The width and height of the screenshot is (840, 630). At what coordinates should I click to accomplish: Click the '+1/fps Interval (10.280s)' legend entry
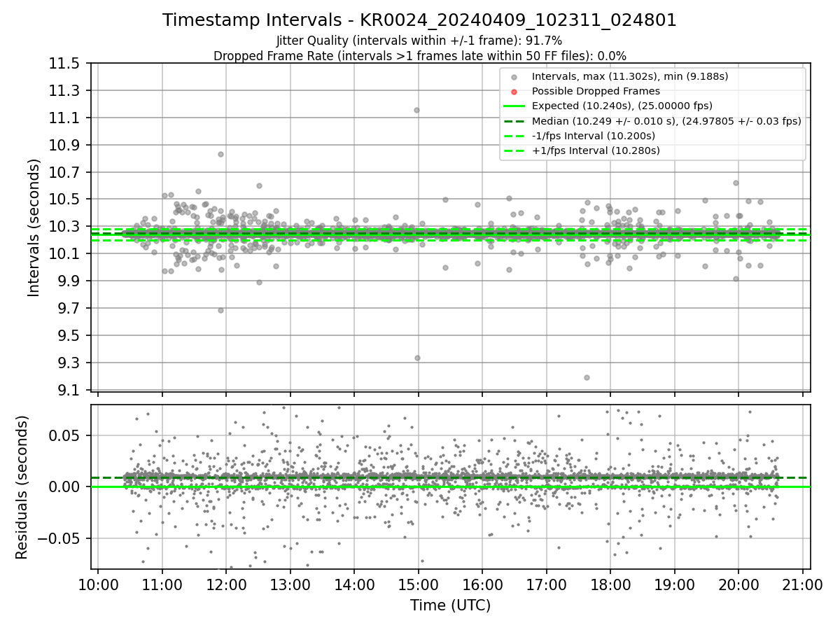[x=596, y=150]
